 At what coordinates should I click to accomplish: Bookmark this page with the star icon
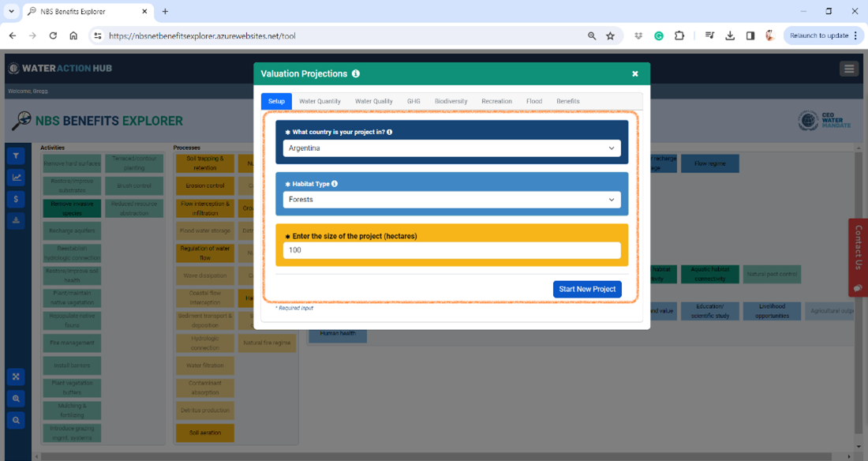610,36
